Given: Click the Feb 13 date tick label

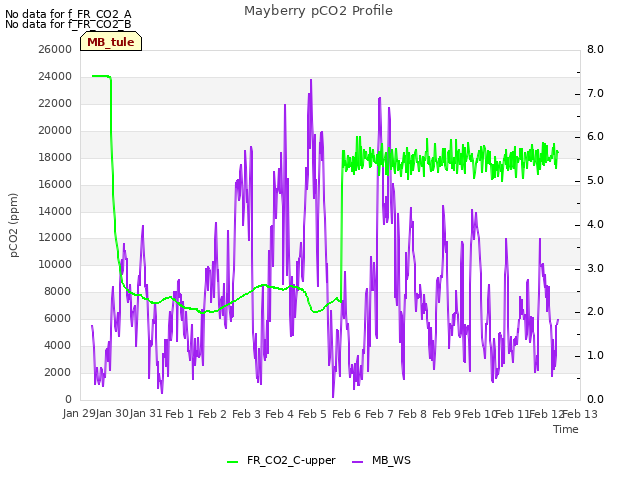Looking at the screenshot, I should [x=580, y=414].
